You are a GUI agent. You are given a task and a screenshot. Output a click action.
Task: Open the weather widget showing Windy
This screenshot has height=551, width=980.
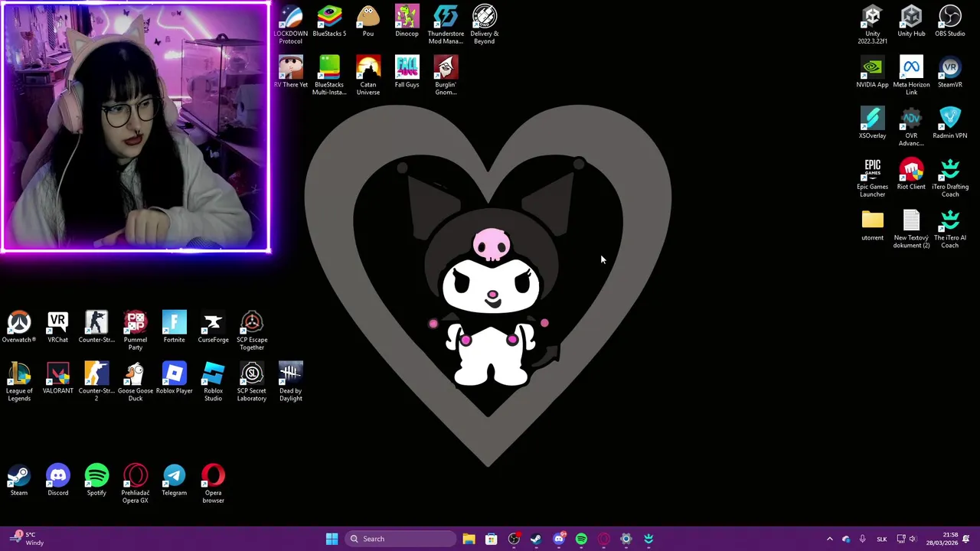point(25,539)
